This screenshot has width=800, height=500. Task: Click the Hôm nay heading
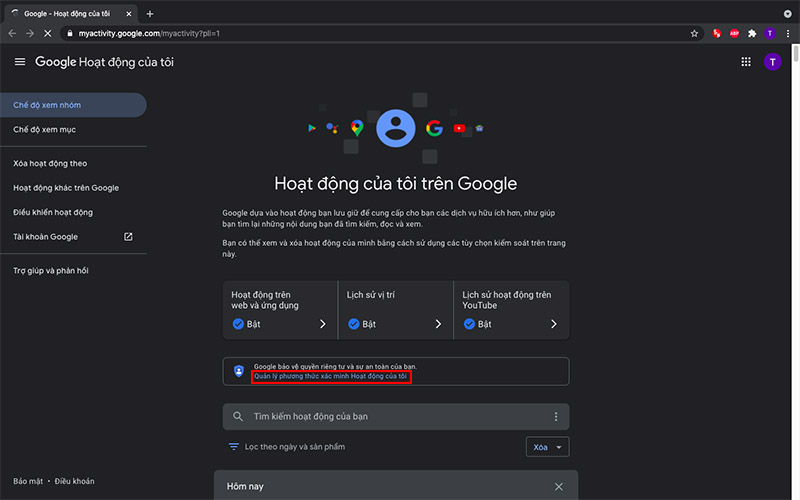(245, 486)
